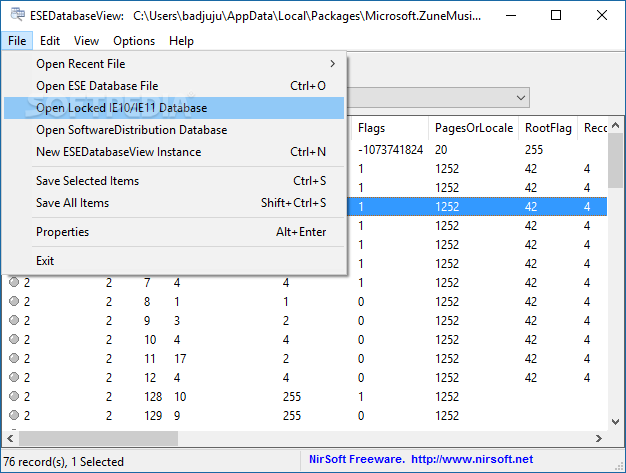Select the grey circle icon on row 10
The height and width of the screenshot is (473, 626).
(14, 339)
